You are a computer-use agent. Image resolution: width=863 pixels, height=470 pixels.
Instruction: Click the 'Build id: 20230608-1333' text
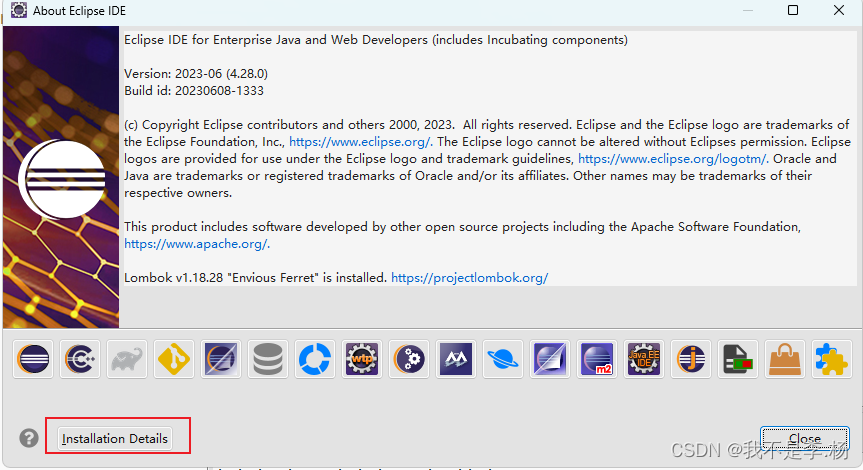pyautogui.click(x=194, y=91)
